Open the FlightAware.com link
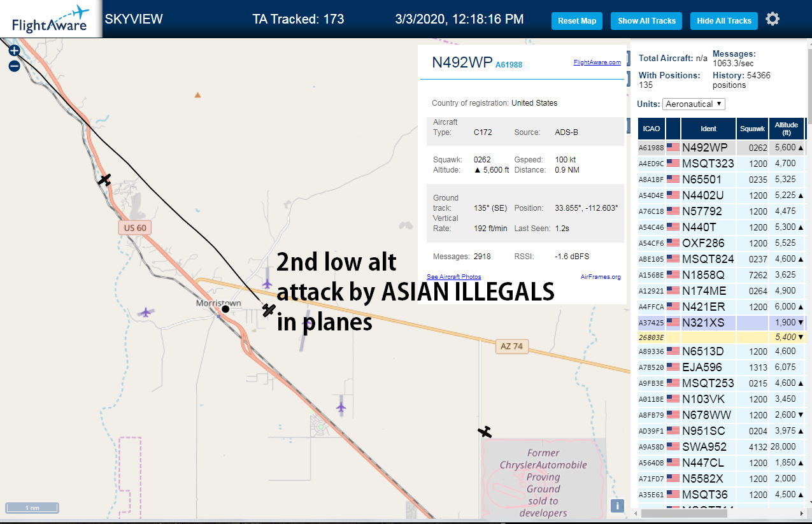The height and width of the screenshot is (524, 812). 597,62
